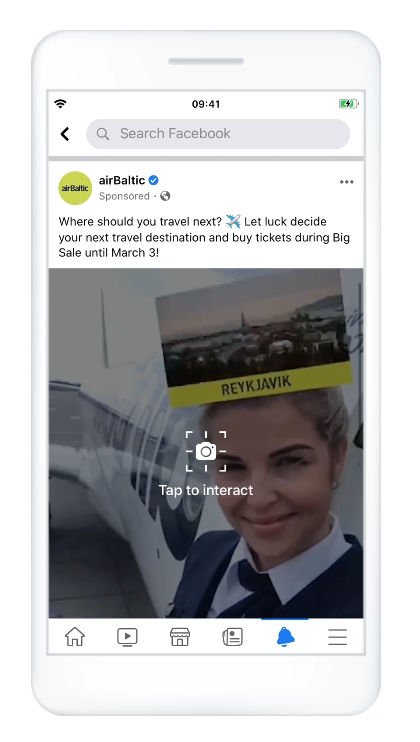Click the Wi-Fi status icon
420x742 pixels.
click(x=61, y=104)
